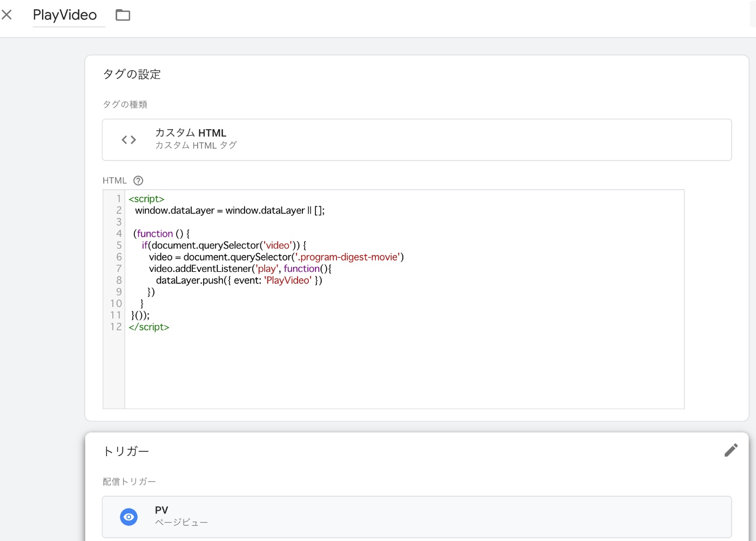Click the blue eye icon for PV trigger
This screenshot has height=541, width=756.
pyautogui.click(x=129, y=517)
